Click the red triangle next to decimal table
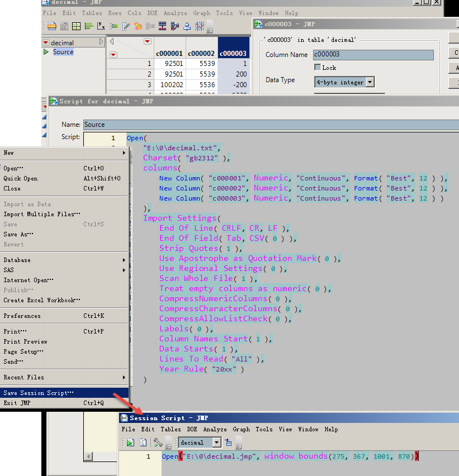Image resolution: width=459 pixels, height=476 pixels. [46, 42]
